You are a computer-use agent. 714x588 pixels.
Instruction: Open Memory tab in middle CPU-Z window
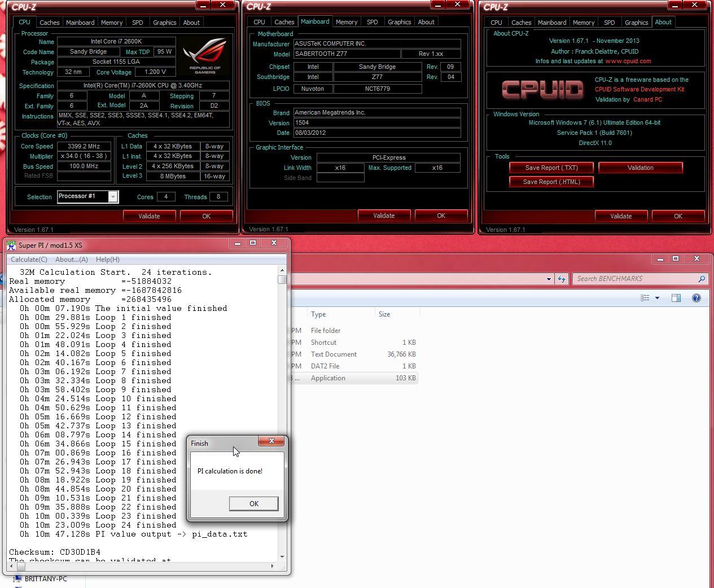click(x=347, y=22)
